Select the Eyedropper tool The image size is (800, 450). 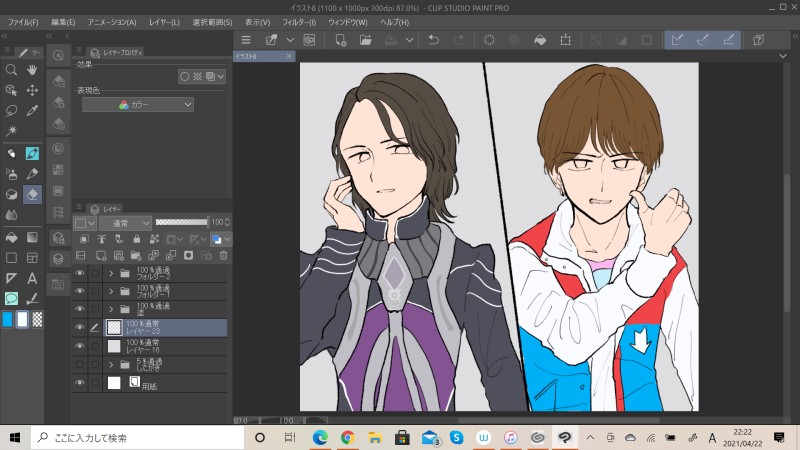tap(32, 110)
